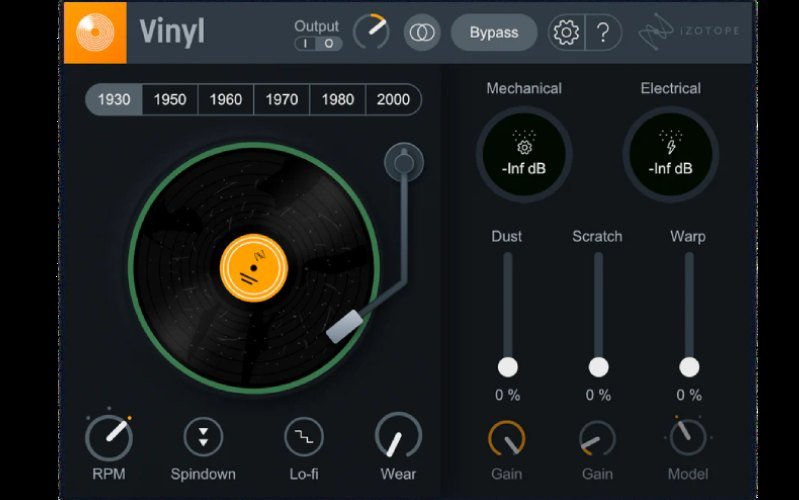Click the Warp slider handle

click(x=689, y=367)
